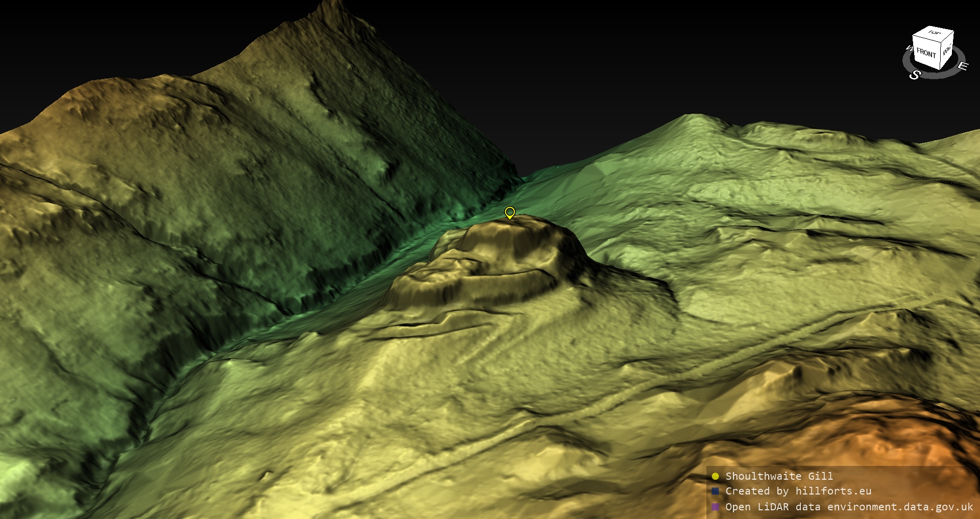Click the Shoulthwaite Gill legend label
This screenshot has width=980, height=519.
tap(779, 476)
